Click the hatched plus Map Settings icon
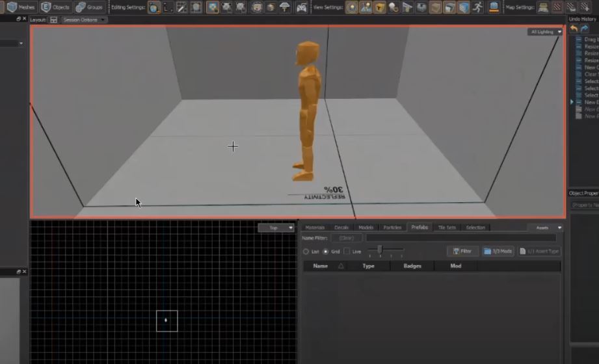The height and width of the screenshot is (364, 599). 585,7
